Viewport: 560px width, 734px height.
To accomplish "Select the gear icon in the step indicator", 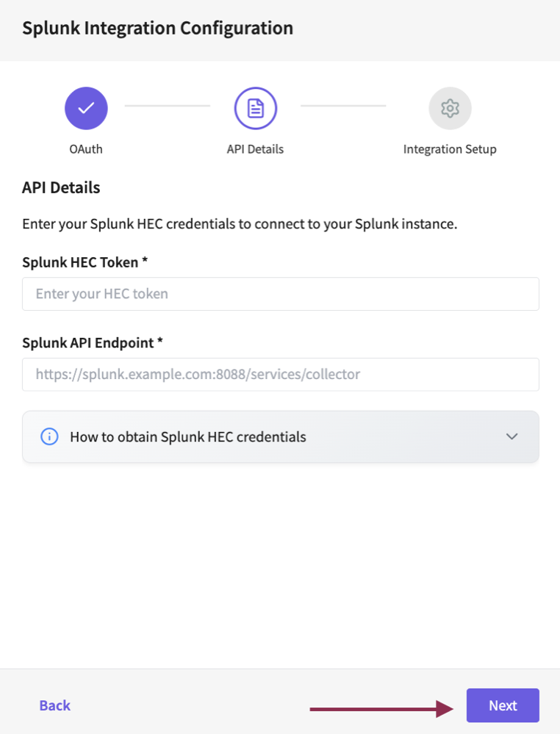I will [450, 107].
